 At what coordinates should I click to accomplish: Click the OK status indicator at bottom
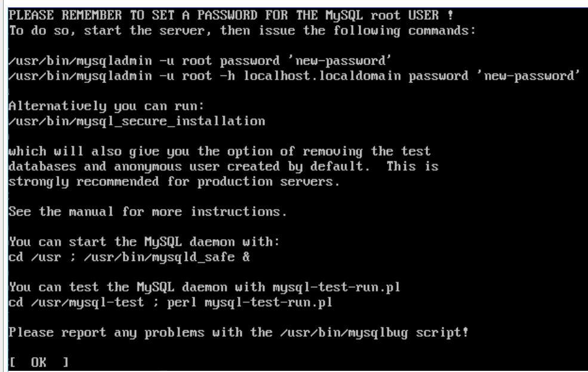click(x=39, y=362)
